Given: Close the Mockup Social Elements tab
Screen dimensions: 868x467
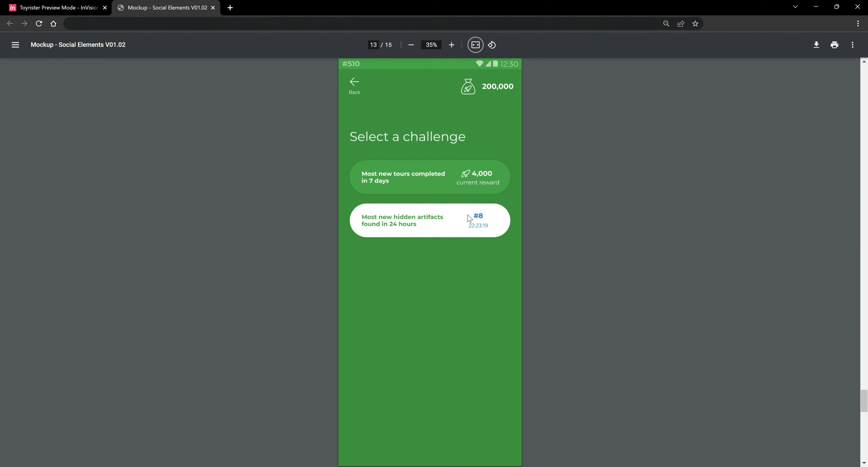Looking at the screenshot, I should (213, 7).
